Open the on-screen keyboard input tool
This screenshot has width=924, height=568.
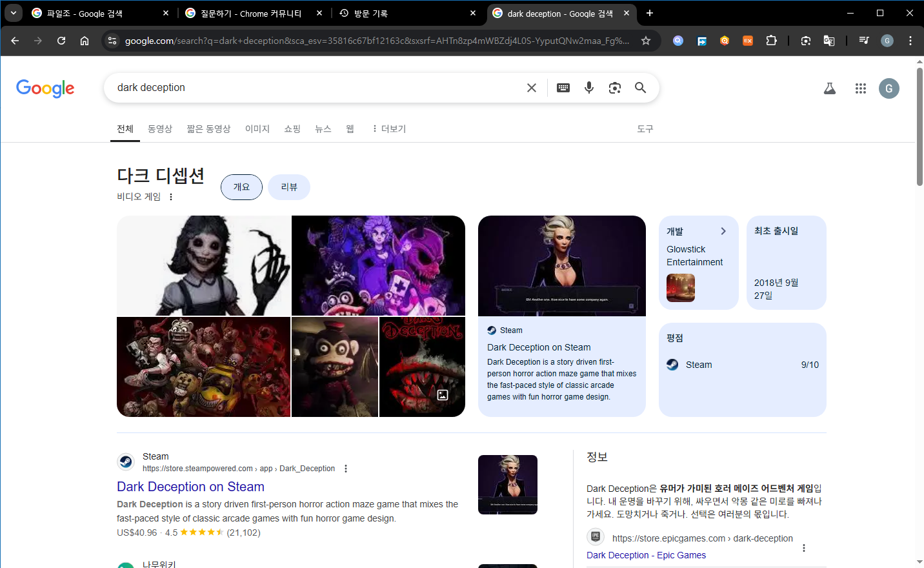click(563, 88)
